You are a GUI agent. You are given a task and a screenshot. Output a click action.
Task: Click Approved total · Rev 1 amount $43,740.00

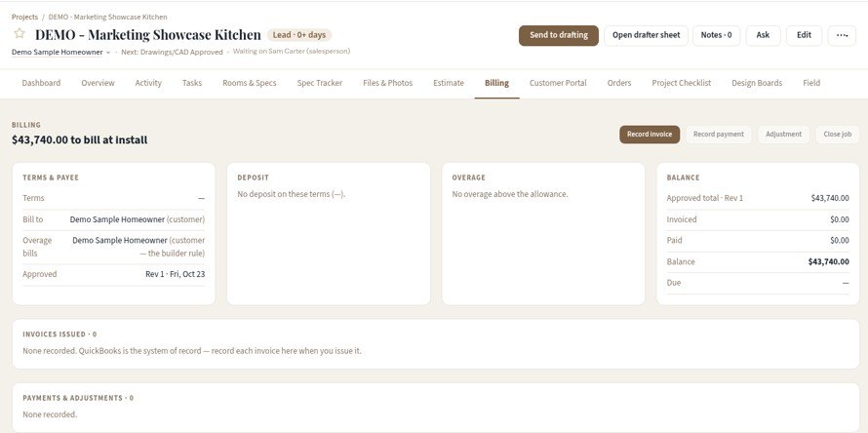tap(830, 198)
